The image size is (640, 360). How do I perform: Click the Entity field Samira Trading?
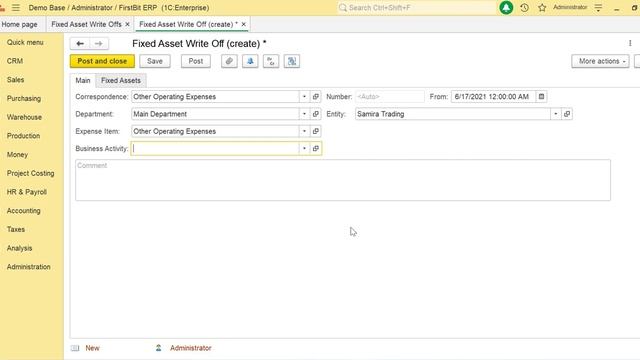pyautogui.click(x=453, y=114)
